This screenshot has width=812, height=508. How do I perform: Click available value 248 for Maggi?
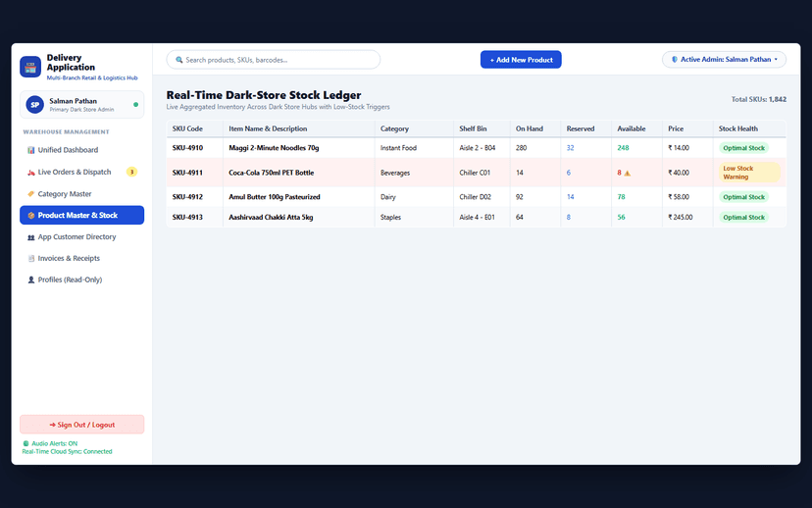623,148
